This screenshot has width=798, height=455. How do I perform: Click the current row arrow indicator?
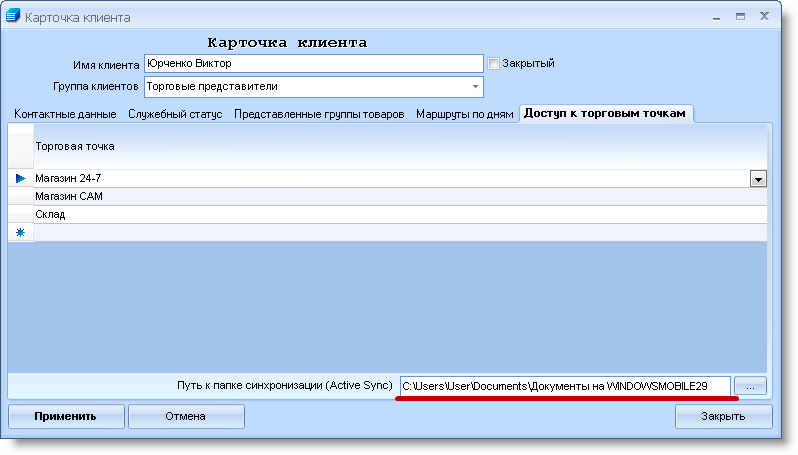pos(20,178)
